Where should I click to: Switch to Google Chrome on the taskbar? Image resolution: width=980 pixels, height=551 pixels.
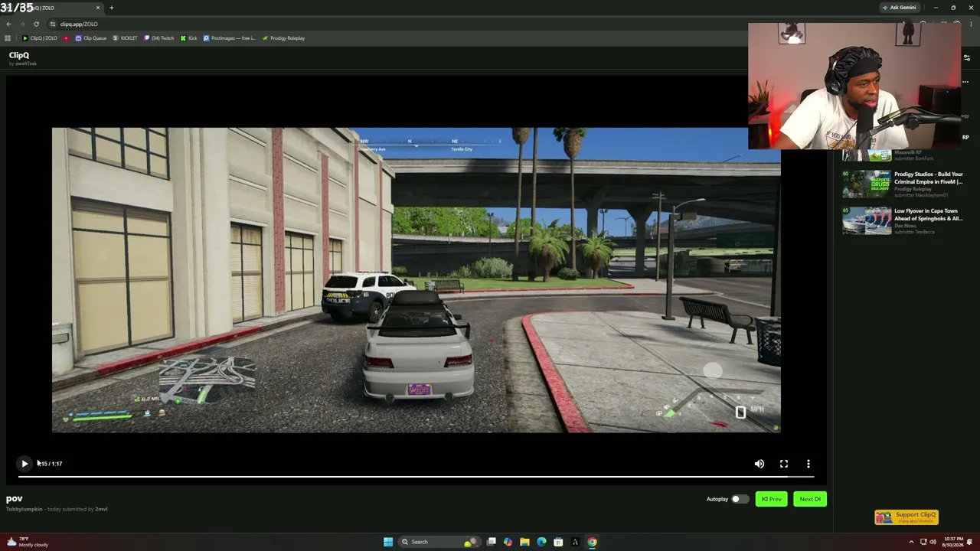coord(592,542)
